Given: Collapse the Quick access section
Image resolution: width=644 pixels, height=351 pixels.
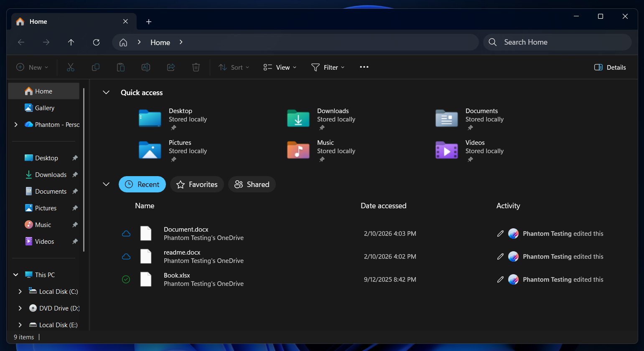Looking at the screenshot, I should 106,92.
